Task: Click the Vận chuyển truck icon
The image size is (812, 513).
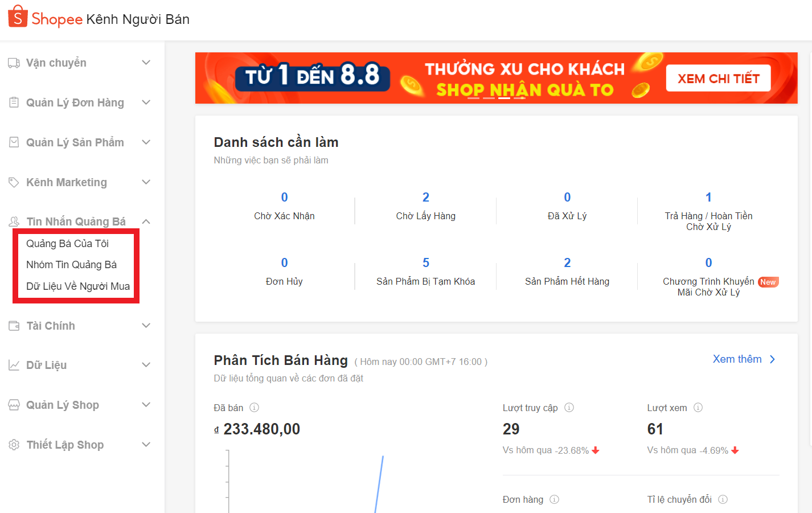Action: click(14, 63)
